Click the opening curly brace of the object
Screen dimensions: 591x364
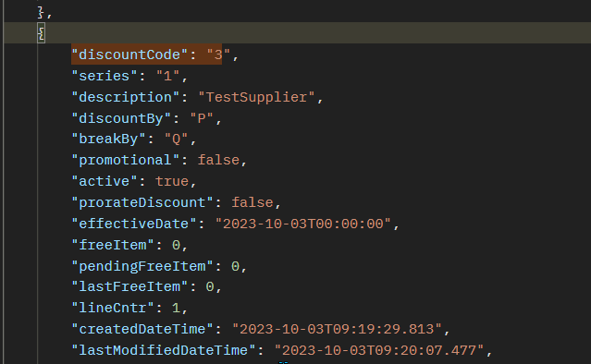click(41, 34)
